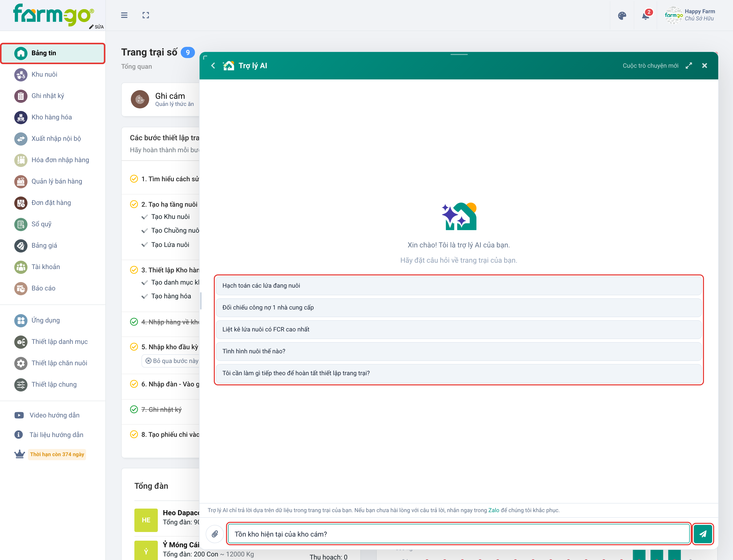Toggle step 8 Tạo phiếu chi checkmark
Screen dimensions: 733x560
pyautogui.click(x=134, y=434)
